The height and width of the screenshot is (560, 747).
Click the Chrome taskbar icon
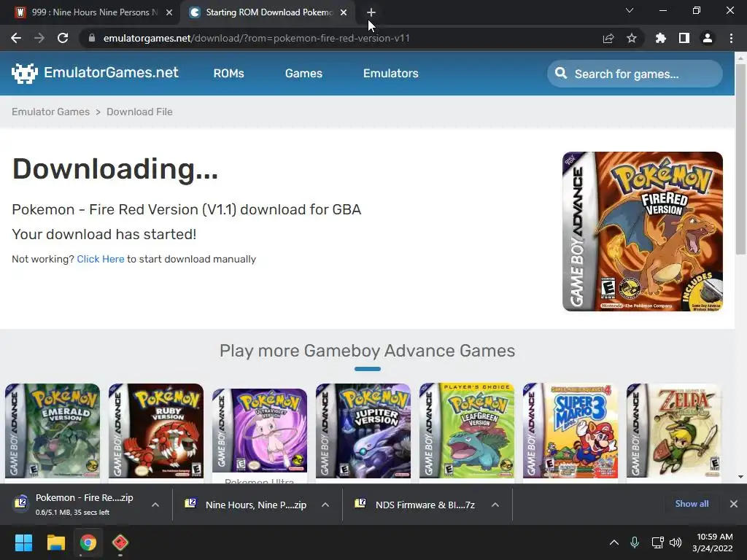pyautogui.click(x=88, y=542)
